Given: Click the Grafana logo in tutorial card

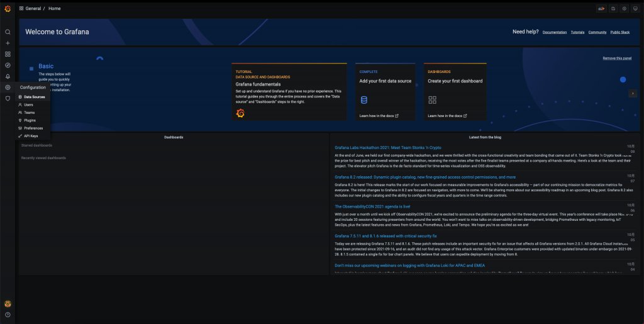Looking at the screenshot, I should click(241, 113).
